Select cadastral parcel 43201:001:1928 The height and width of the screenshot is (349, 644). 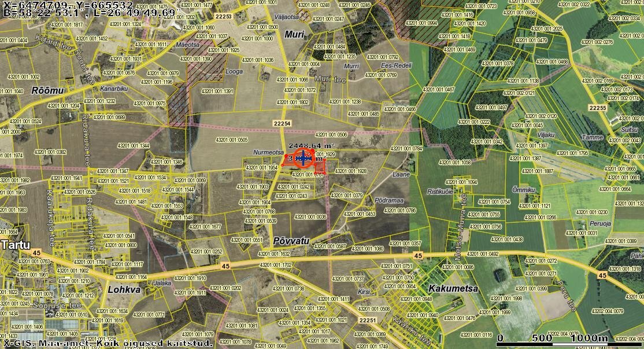351,171
